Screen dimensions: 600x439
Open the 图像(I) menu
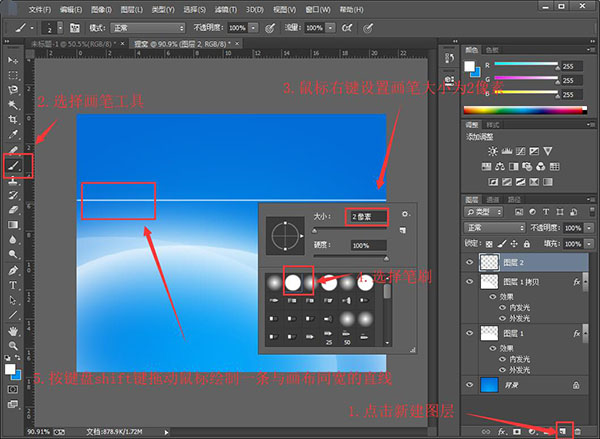pyautogui.click(x=101, y=9)
